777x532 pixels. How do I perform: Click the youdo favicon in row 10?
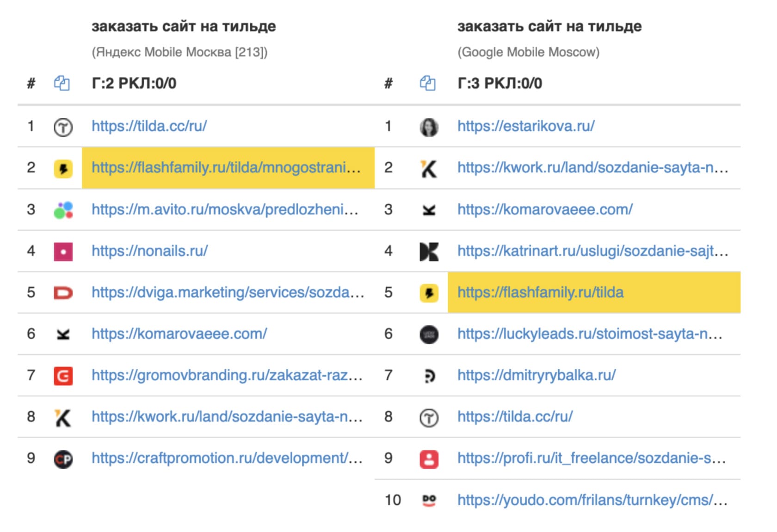click(429, 501)
